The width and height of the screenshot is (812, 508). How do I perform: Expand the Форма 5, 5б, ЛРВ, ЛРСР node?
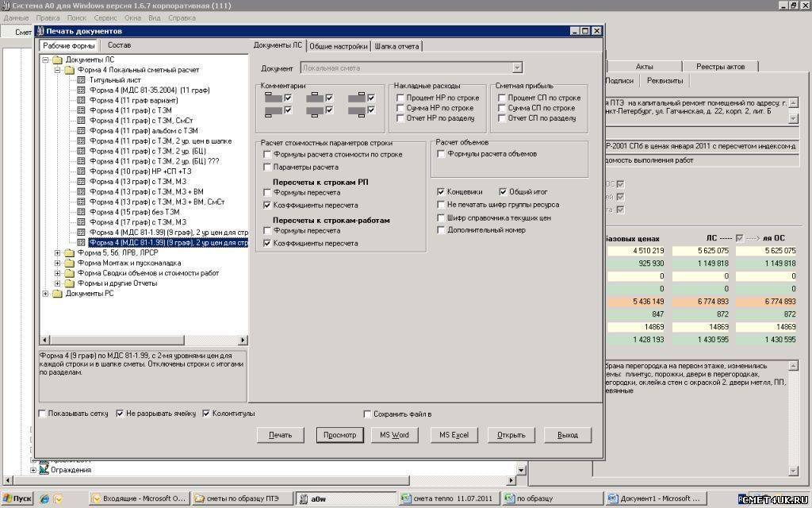point(58,252)
